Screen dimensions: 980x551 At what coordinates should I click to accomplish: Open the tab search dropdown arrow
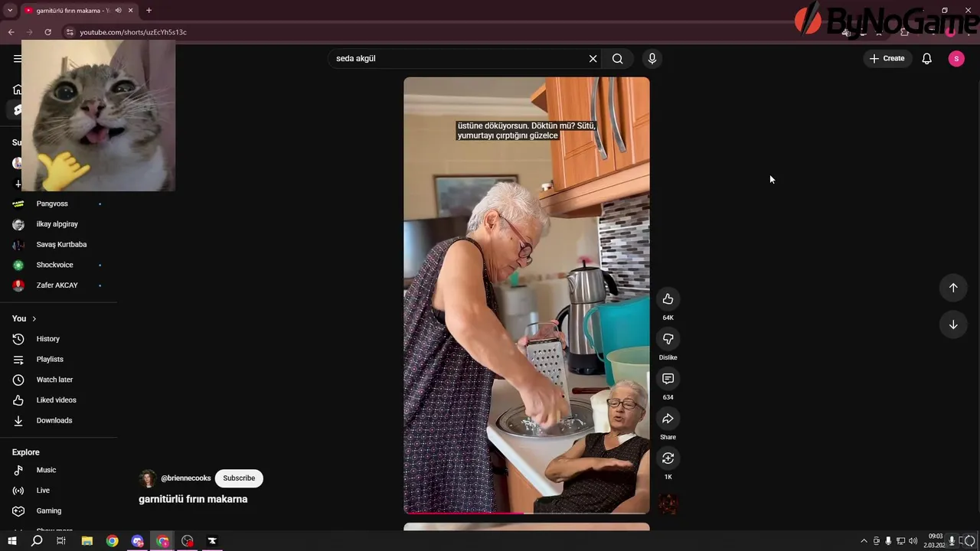coord(9,11)
